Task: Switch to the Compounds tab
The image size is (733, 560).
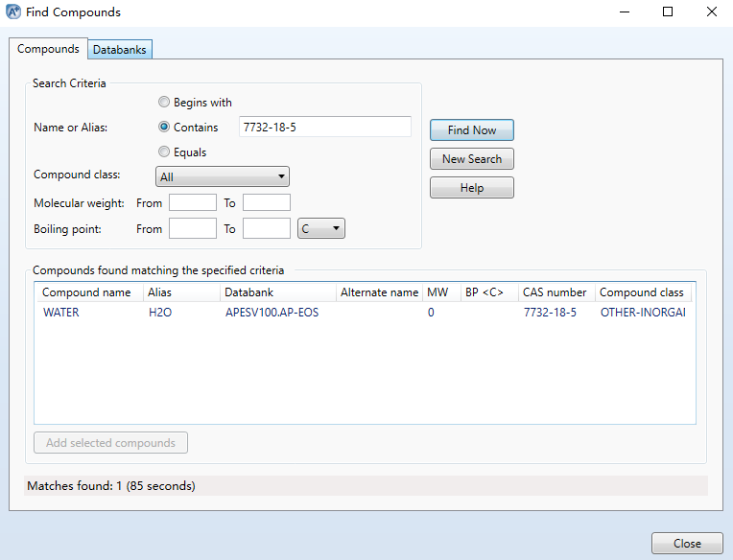Action: [48, 49]
